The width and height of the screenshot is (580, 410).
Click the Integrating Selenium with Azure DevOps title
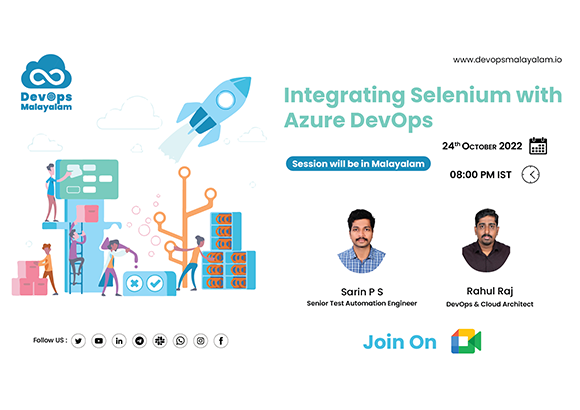point(423,107)
